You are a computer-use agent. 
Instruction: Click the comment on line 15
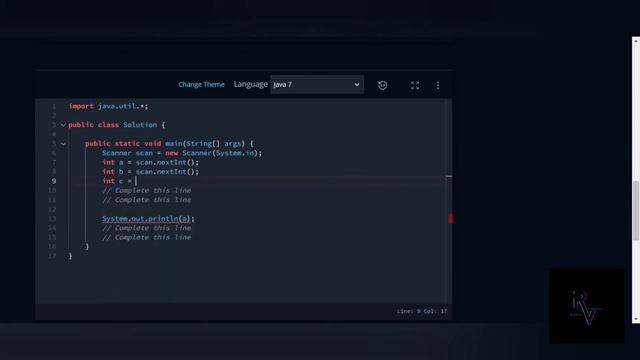coord(147,238)
